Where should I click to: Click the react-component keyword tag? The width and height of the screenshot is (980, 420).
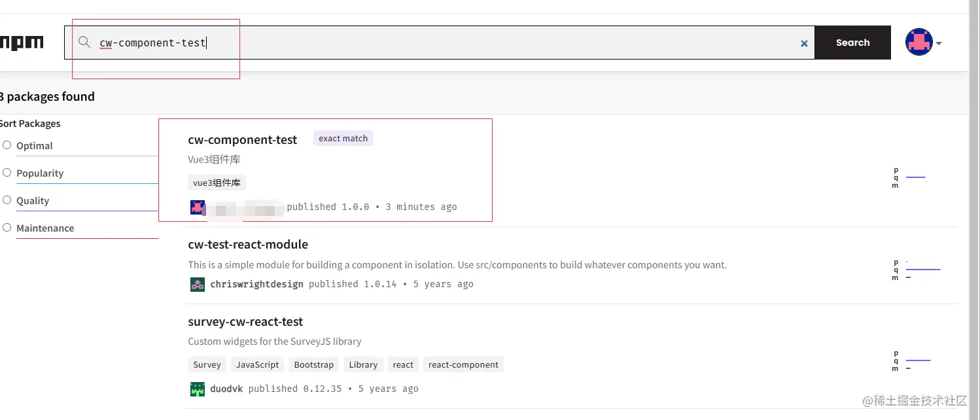(463, 364)
